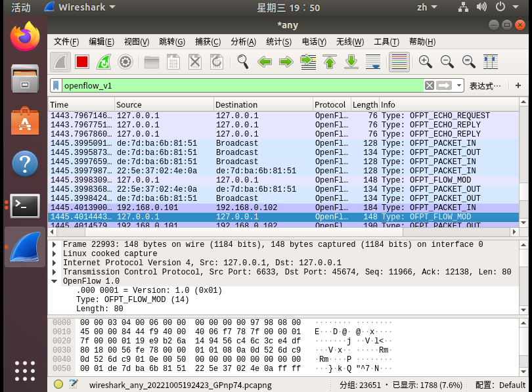Edit capture file comment status icon
532x392 pixels.
tap(74, 384)
